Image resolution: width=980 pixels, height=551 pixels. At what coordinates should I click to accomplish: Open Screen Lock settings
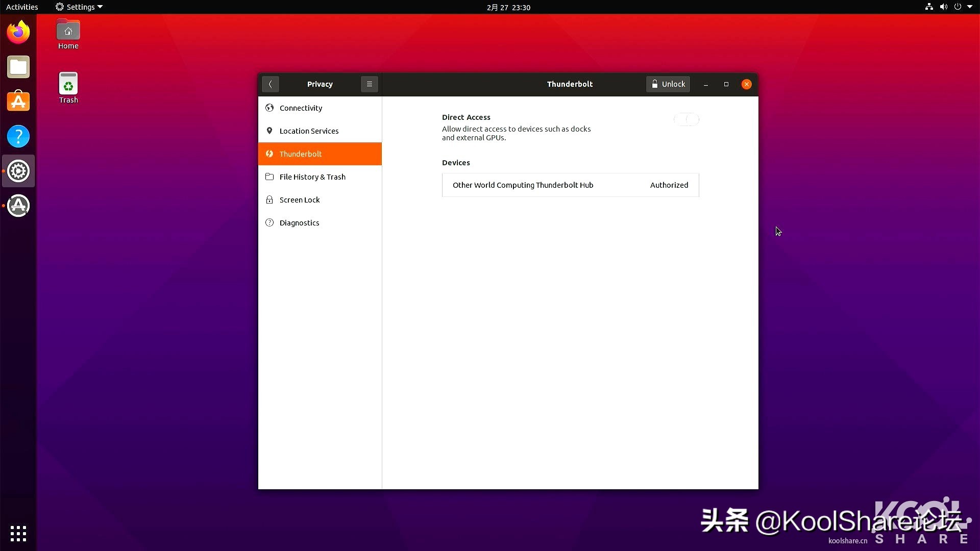pyautogui.click(x=299, y=199)
